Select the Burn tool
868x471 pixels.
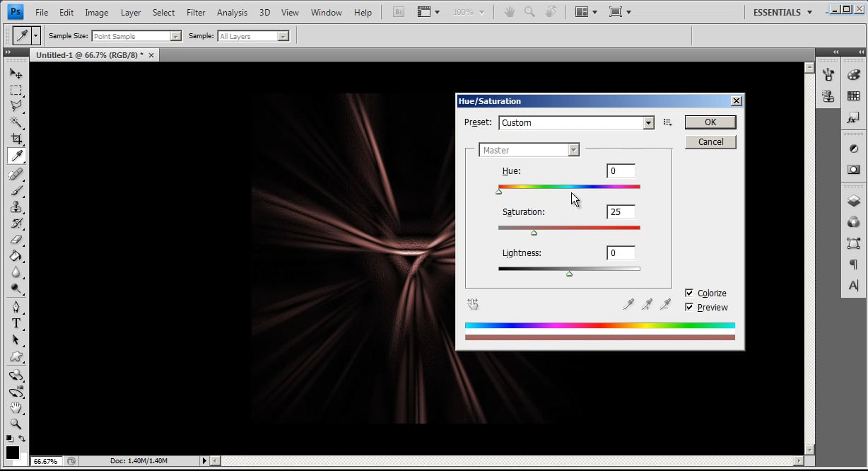tap(16, 289)
